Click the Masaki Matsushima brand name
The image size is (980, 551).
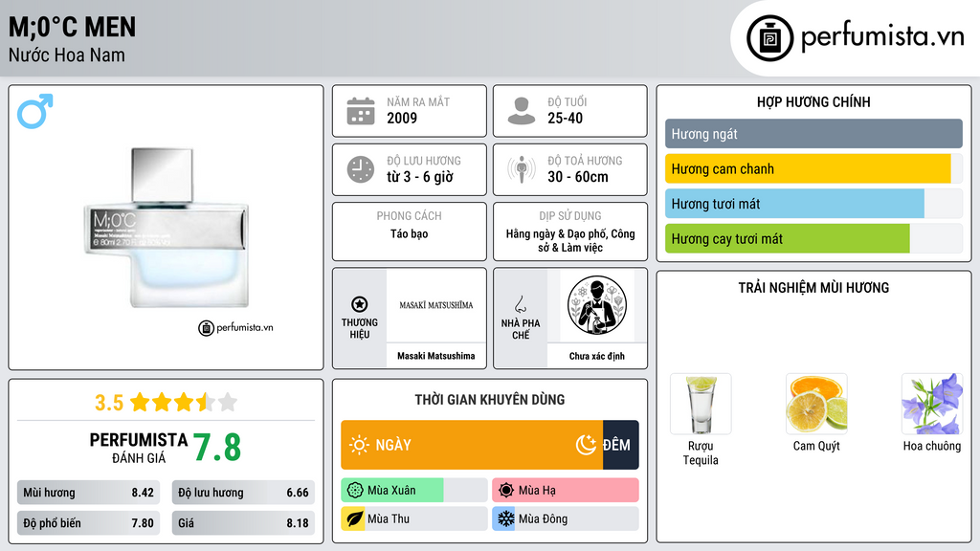click(436, 356)
